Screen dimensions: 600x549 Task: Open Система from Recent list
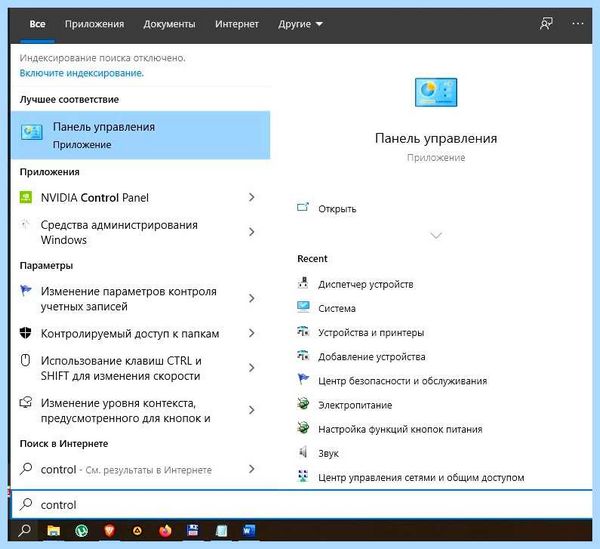pyautogui.click(x=337, y=308)
